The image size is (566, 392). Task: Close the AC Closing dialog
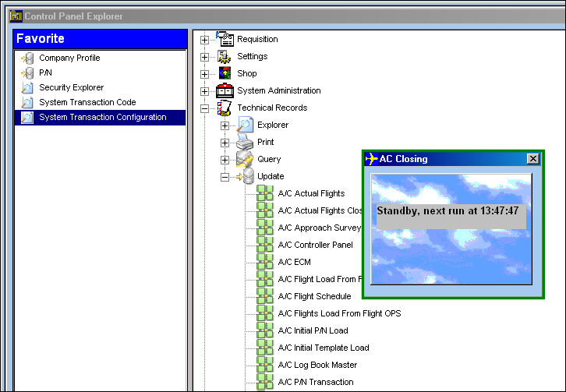[x=532, y=159]
